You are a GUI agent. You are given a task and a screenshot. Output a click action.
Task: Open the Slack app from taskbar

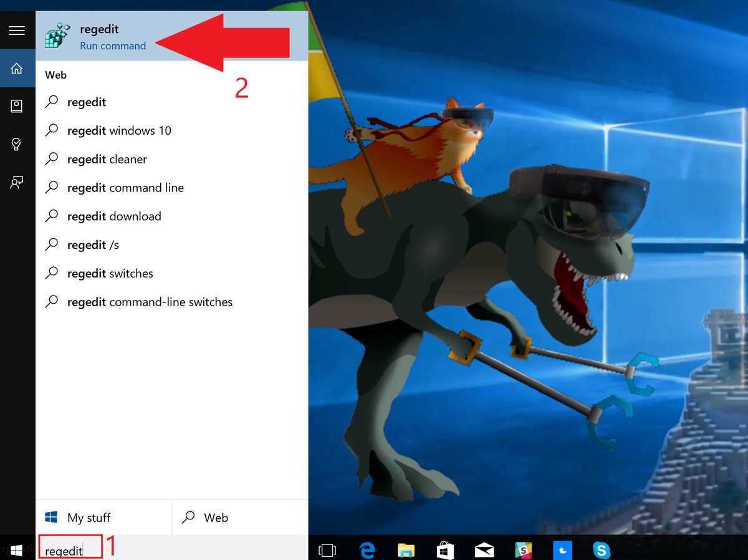coord(524,550)
